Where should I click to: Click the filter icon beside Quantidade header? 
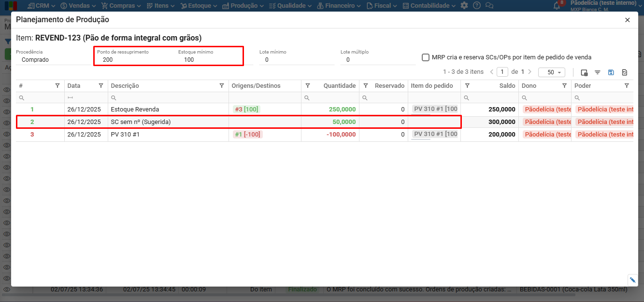click(x=308, y=85)
